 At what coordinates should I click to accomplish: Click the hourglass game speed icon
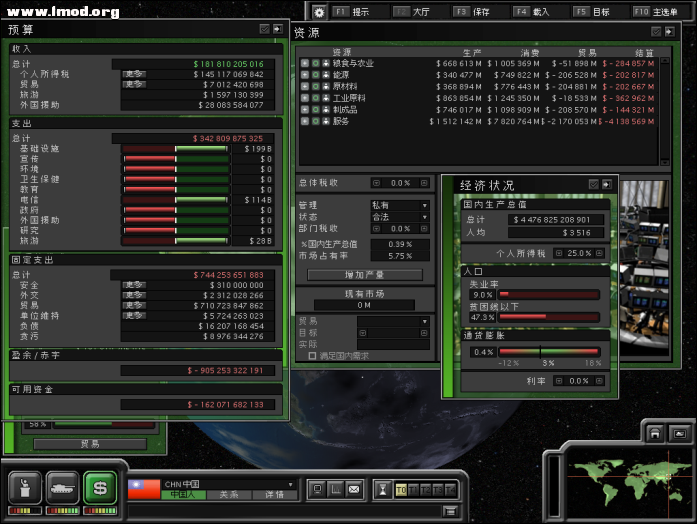[382, 489]
